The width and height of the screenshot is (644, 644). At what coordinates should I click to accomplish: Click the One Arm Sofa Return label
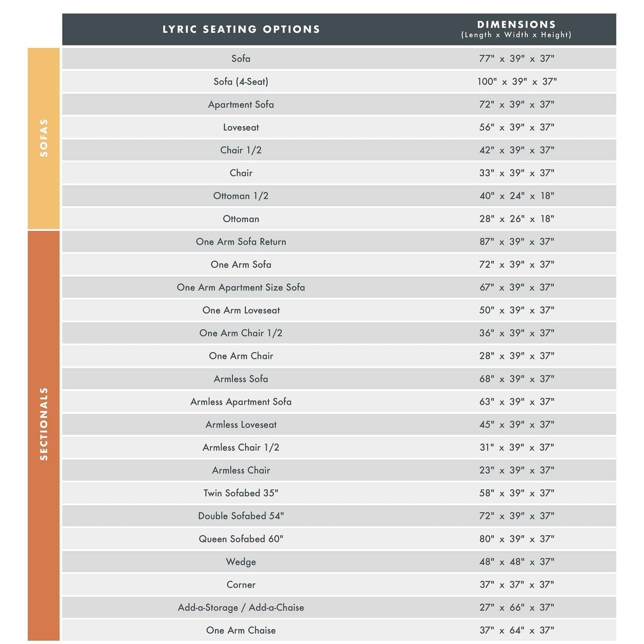pyautogui.click(x=241, y=242)
